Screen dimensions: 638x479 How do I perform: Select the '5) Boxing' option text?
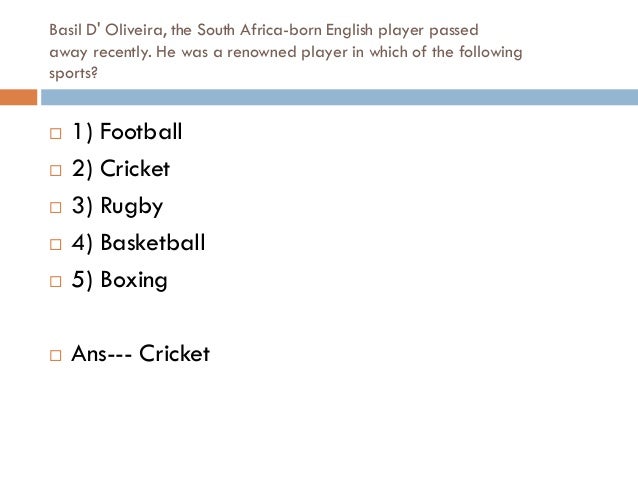(x=120, y=280)
